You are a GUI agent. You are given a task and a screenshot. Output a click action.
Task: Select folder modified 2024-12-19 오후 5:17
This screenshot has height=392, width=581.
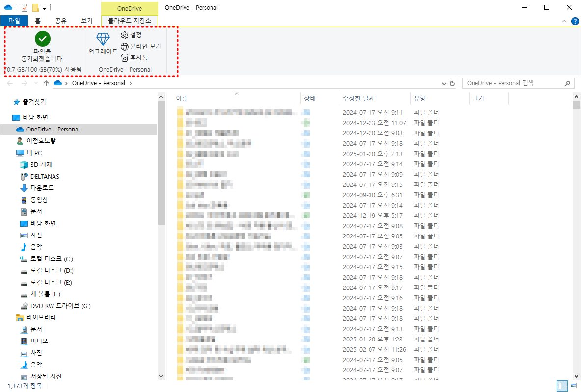[x=308, y=216]
